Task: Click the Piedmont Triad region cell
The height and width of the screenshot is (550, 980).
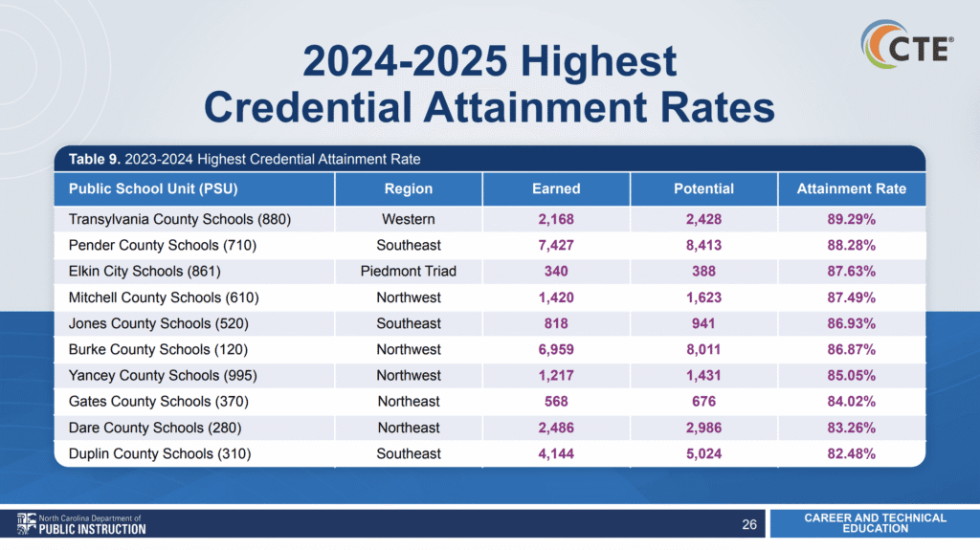Action: (x=409, y=271)
